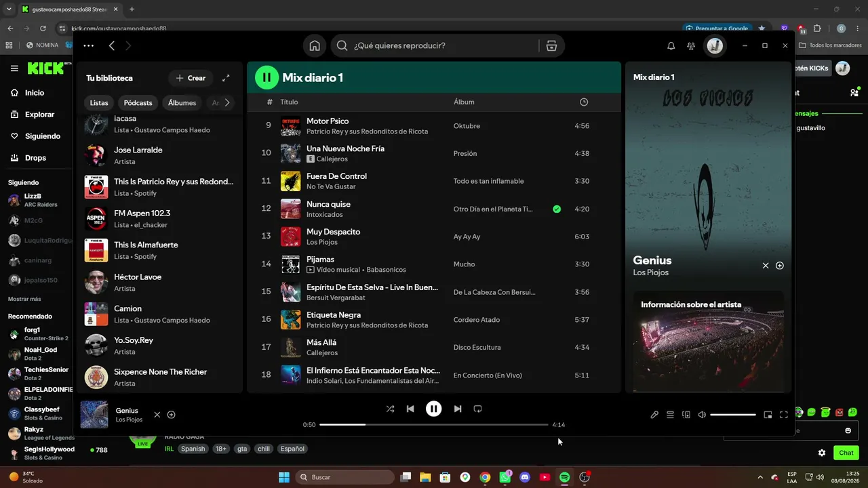The width and height of the screenshot is (868, 488).
Task: Mute Spotify with the speaker icon
Action: [702, 415]
